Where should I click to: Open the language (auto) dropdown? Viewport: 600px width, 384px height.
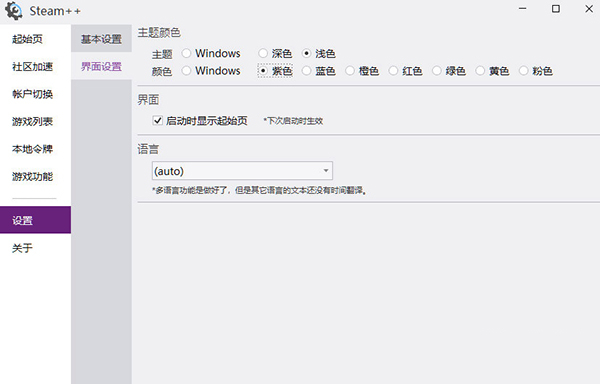(x=242, y=171)
